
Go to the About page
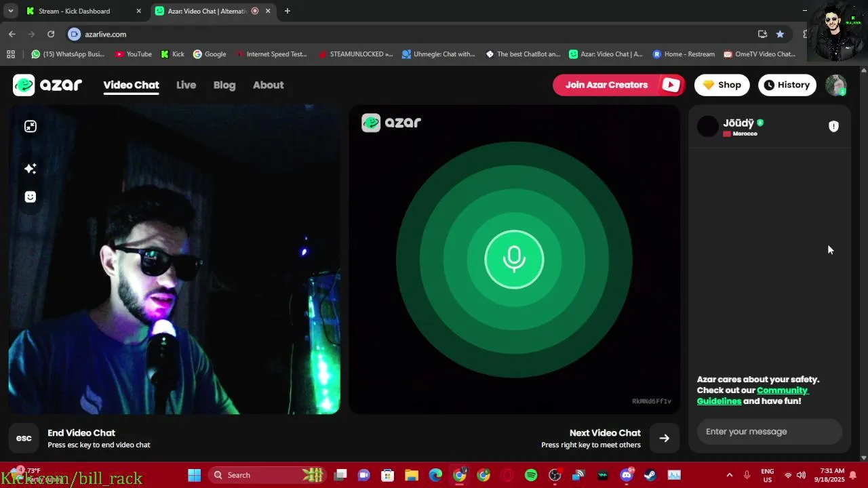[x=268, y=85]
